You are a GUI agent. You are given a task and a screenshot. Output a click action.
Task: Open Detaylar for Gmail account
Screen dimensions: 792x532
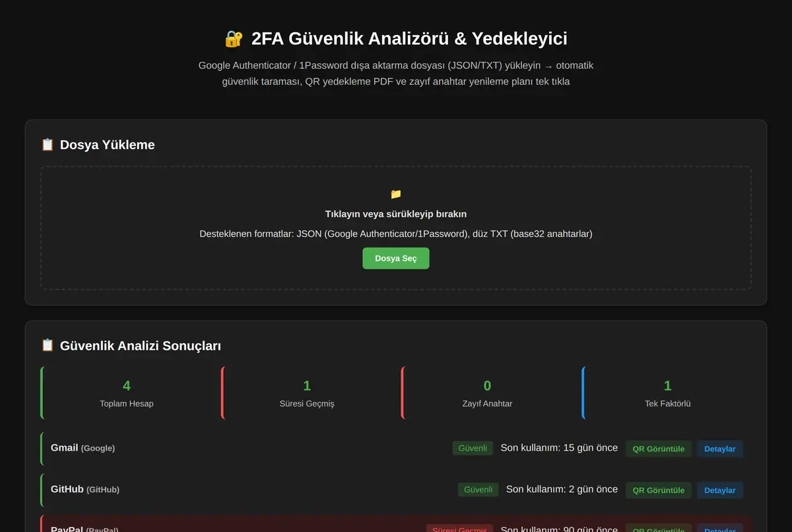[x=720, y=449]
